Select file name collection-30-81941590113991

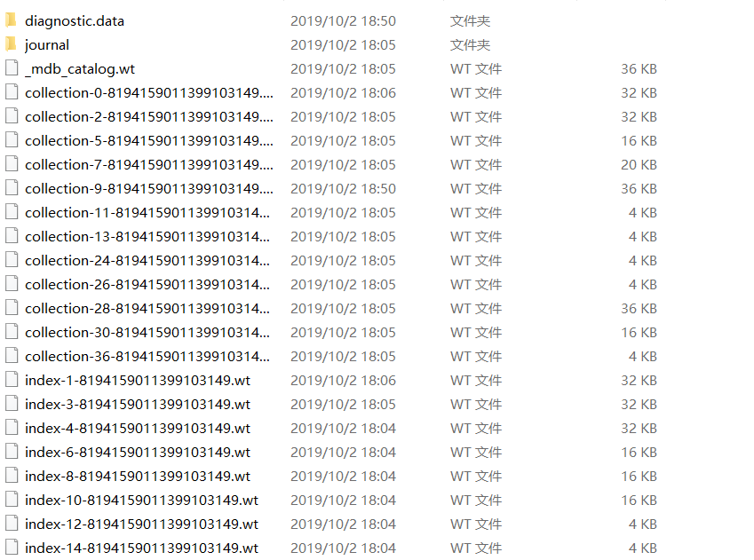pyautogui.click(x=147, y=333)
